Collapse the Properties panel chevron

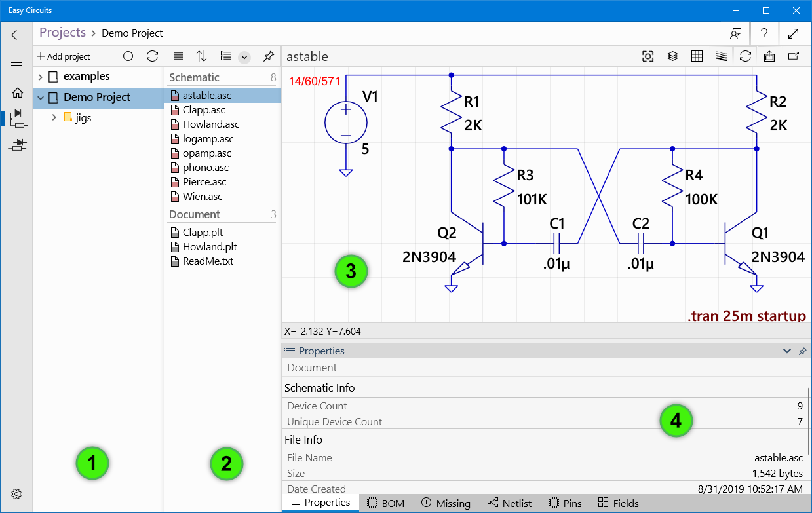point(787,351)
